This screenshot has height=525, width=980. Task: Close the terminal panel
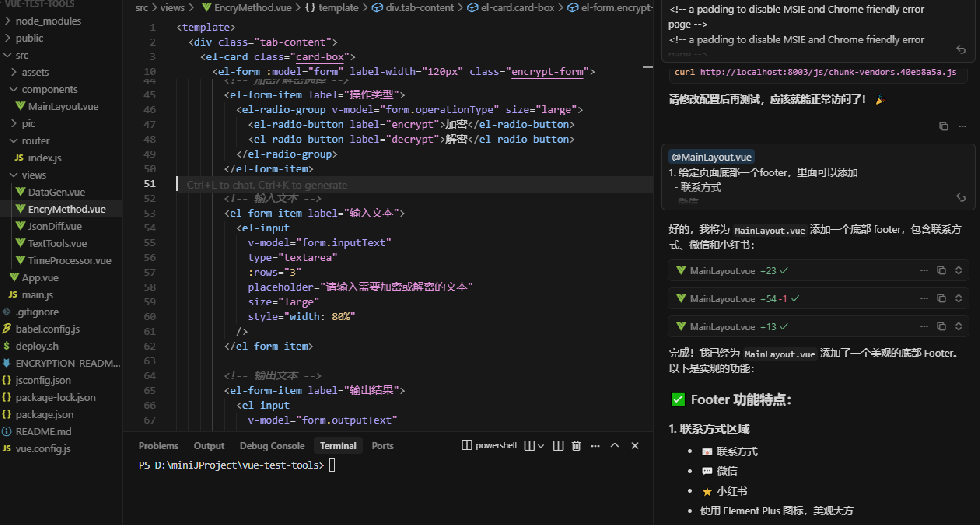pyautogui.click(x=635, y=446)
